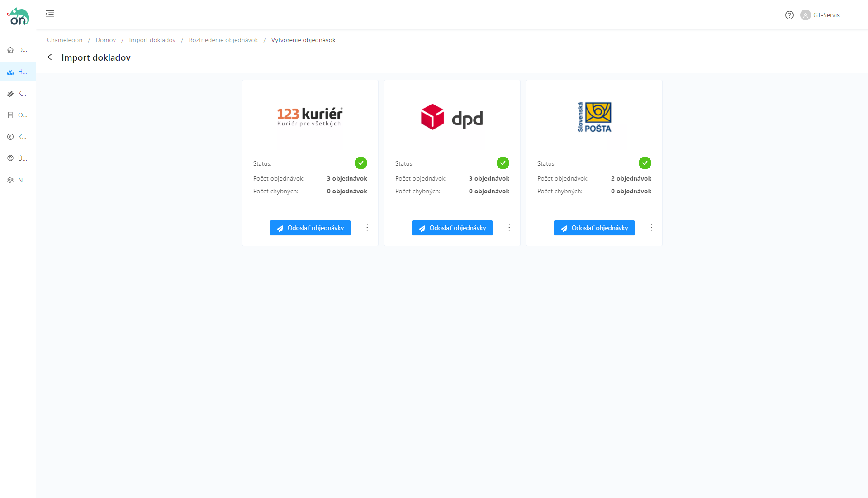868x498 pixels.
Task: Navigate to Domov breadcrumb
Action: point(106,40)
